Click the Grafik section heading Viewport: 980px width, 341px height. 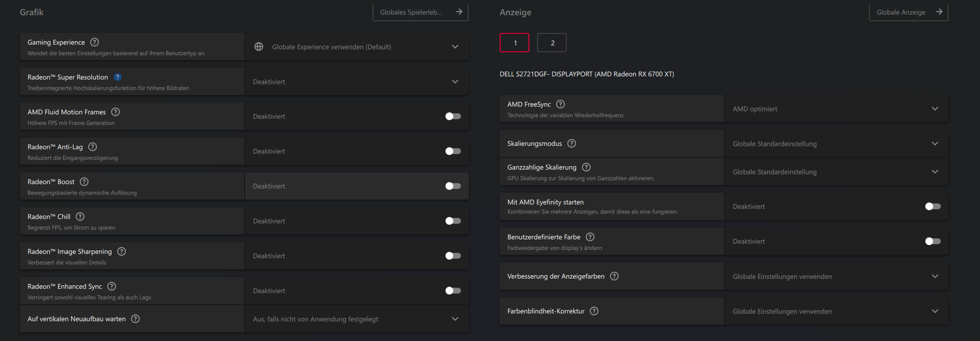pyautogui.click(x=31, y=12)
